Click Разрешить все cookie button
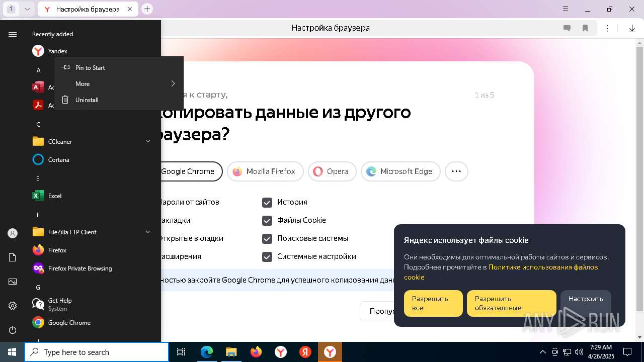Viewport: 644px width, 362px height. tap(433, 303)
